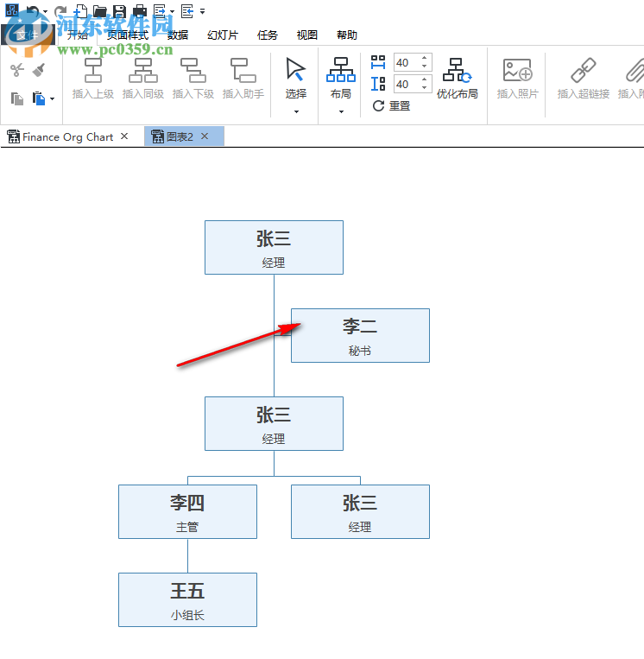Create a new document from quick toolbar
The width and height of the screenshot is (644, 659).
tap(80, 11)
